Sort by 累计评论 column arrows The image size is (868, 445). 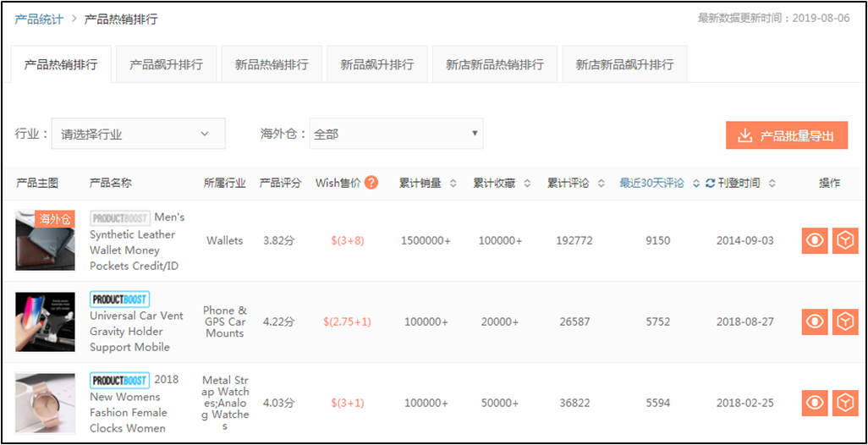pyautogui.click(x=601, y=184)
